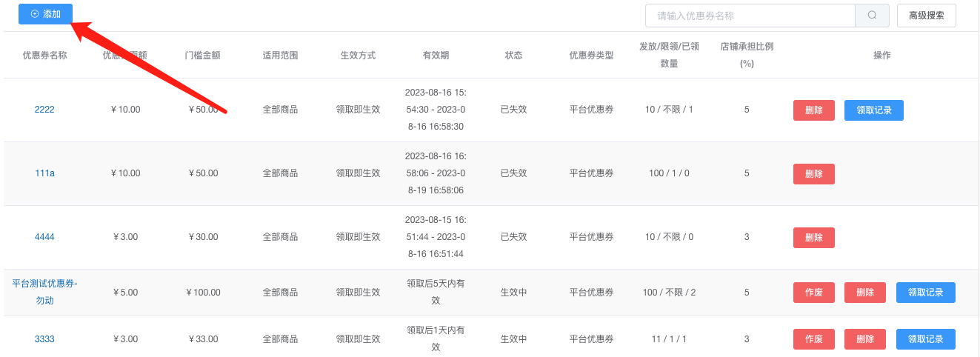Viewport: 980px width, 357px height.
Task: Open coupon named 3333
Action: coord(44,339)
